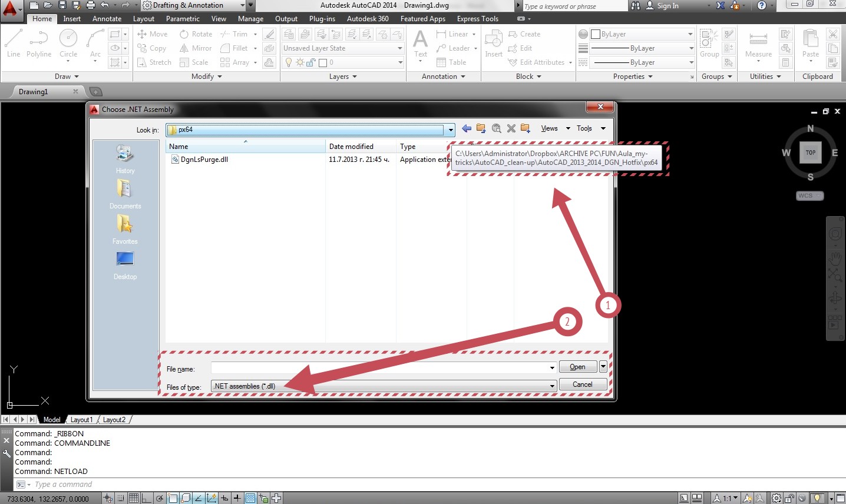
Task: Switch to the Insert ribbon tab
Action: click(x=72, y=19)
